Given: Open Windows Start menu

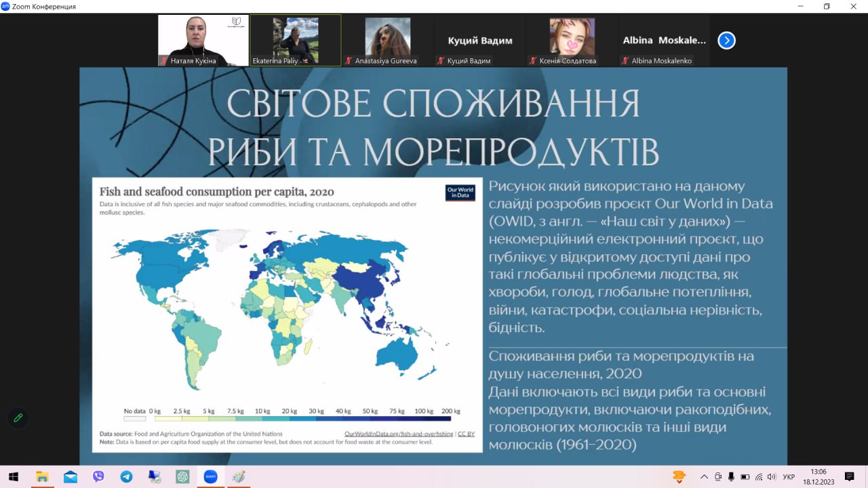Looking at the screenshot, I should pyautogui.click(x=13, y=476).
